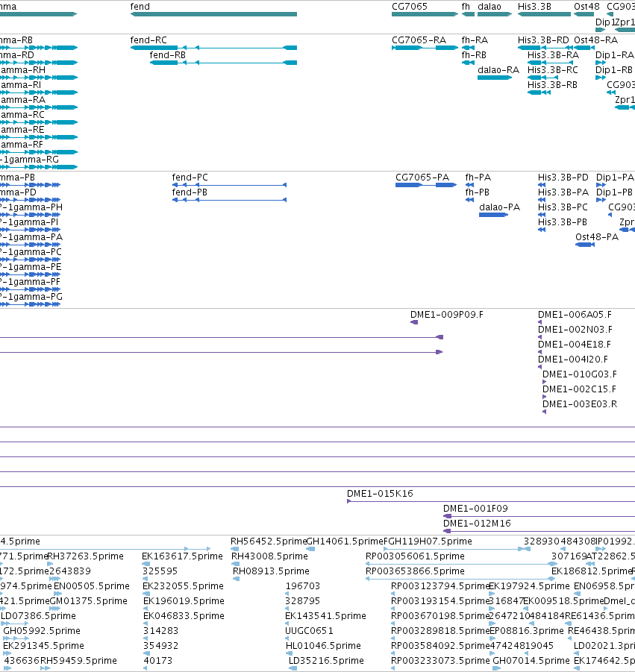Click the CG7065-PA protein feature
This screenshot has height=672, width=635.
(426, 185)
